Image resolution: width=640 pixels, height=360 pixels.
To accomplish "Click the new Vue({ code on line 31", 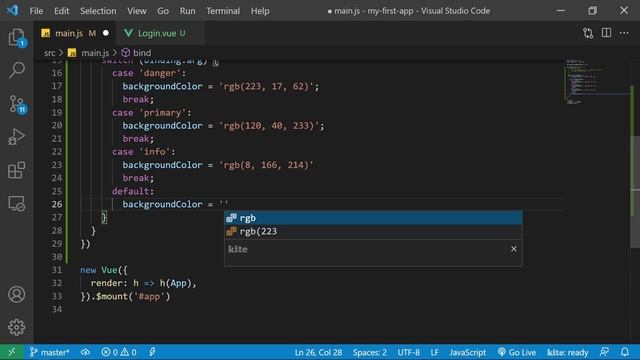I will coord(104,270).
